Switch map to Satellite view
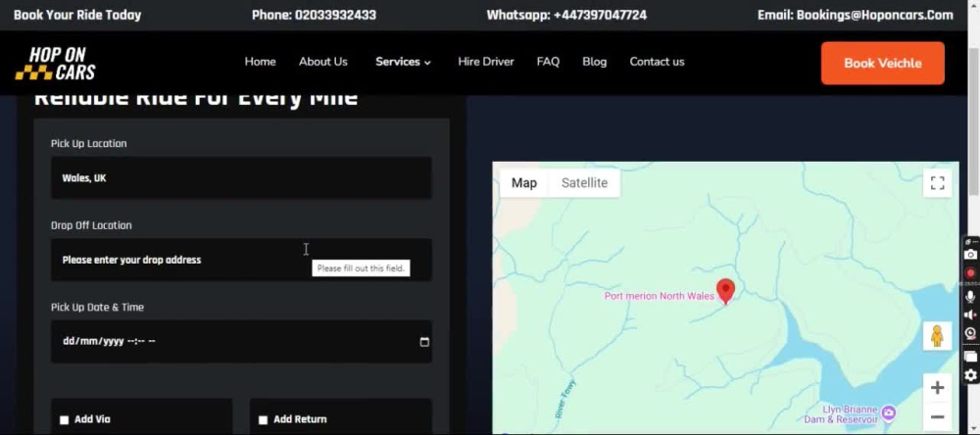The image size is (980, 435). coord(584,183)
